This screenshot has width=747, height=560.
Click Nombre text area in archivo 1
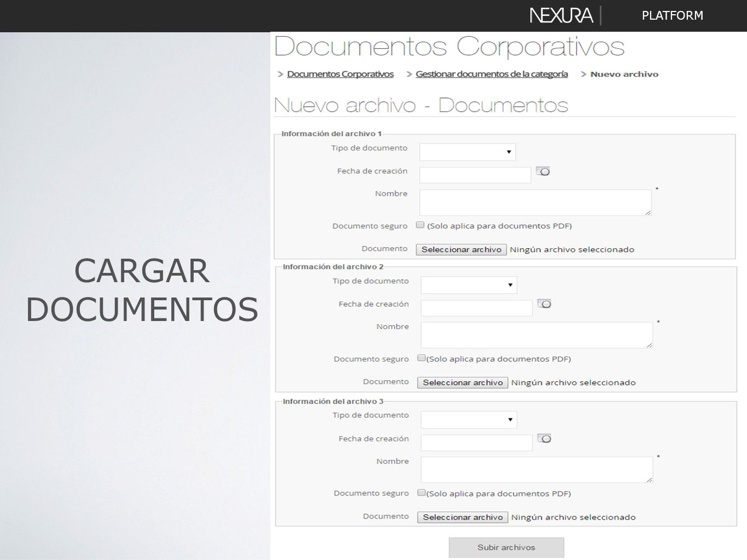[535, 202]
